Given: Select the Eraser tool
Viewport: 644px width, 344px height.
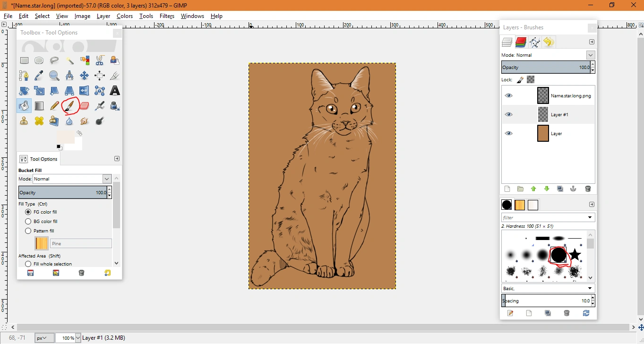Looking at the screenshot, I should tap(85, 106).
